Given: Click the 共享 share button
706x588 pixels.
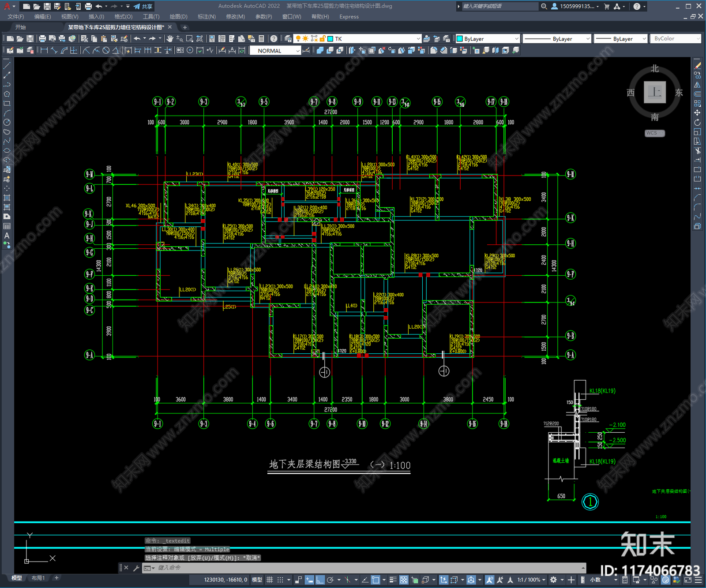Looking at the screenshot, I should click(143, 6).
